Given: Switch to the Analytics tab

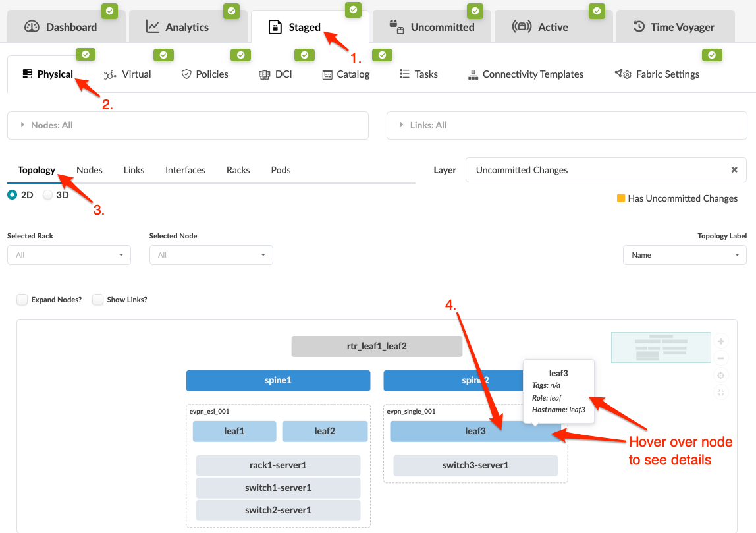Looking at the screenshot, I should tap(188, 27).
